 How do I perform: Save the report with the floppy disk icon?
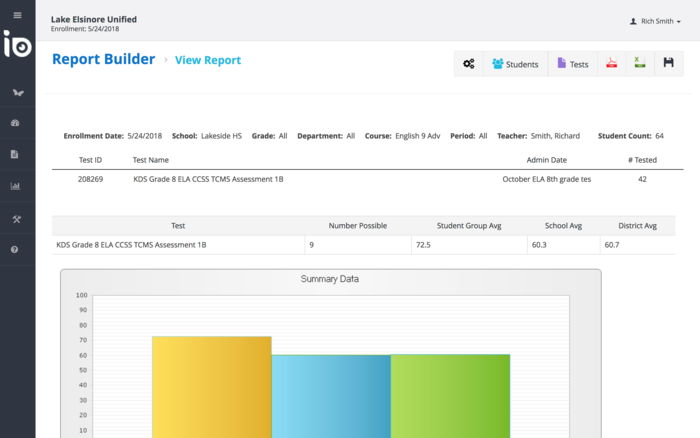[668, 64]
